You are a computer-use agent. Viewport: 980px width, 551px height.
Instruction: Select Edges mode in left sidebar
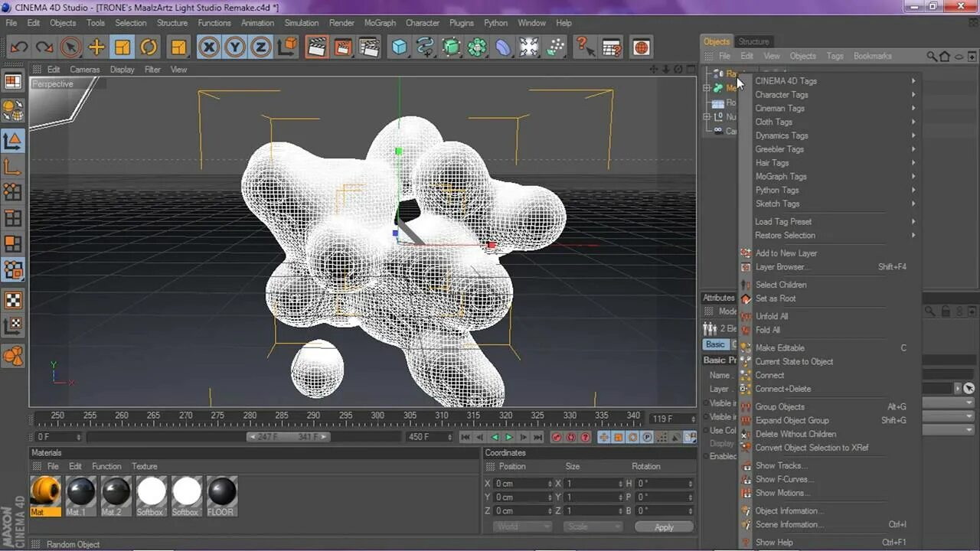[13, 218]
